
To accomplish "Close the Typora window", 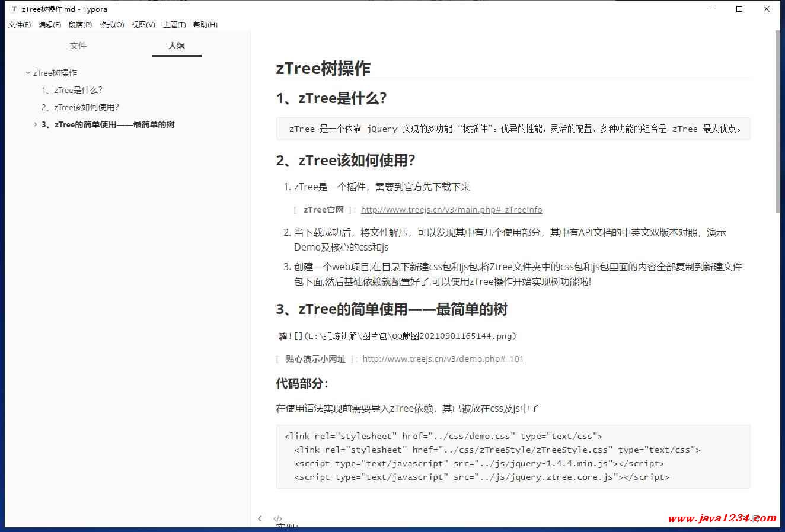I will (767, 9).
